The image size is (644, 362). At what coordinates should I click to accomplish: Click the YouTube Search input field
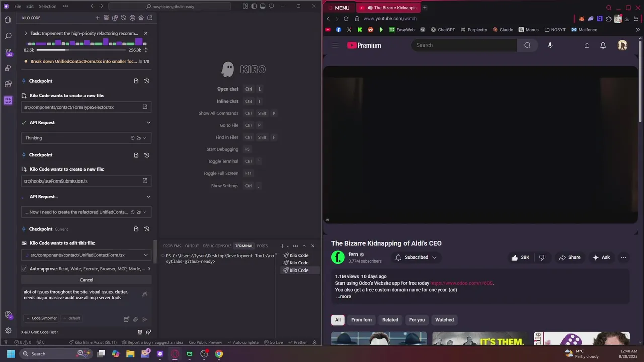[x=464, y=45]
